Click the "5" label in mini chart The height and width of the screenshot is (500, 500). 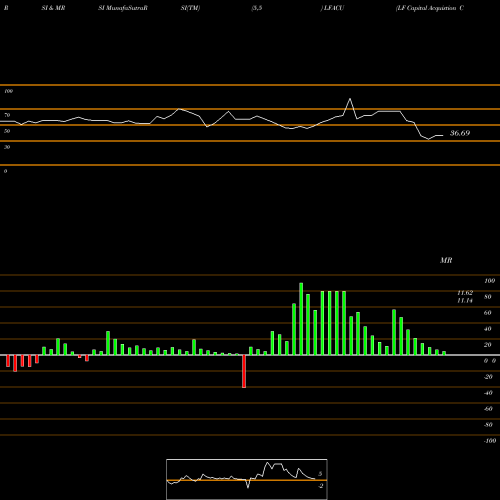[x=320, y=474]
